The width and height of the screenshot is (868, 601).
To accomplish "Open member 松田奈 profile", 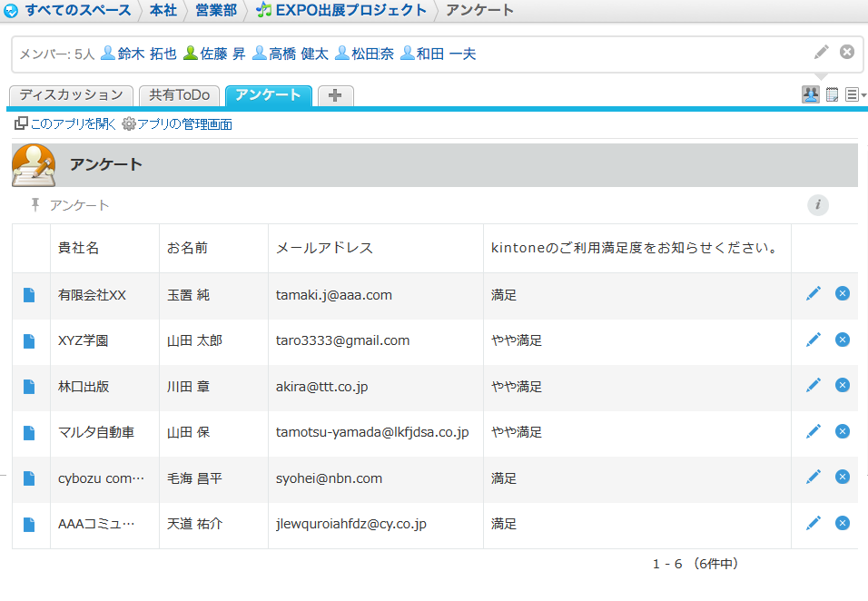I will click(x=365, y=54).
